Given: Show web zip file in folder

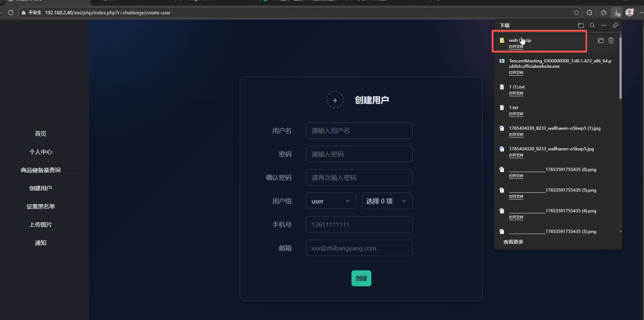Looking at the screenshot, I should pos(601,40).
